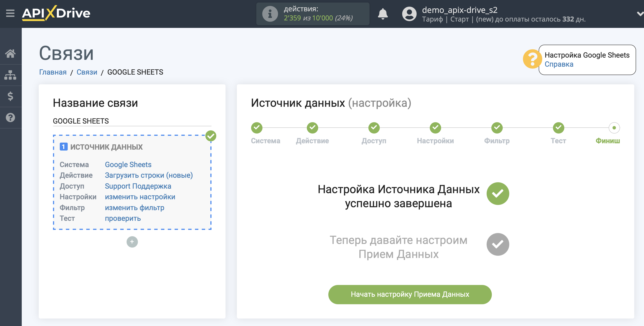Open the Справка link

(559, 64)
